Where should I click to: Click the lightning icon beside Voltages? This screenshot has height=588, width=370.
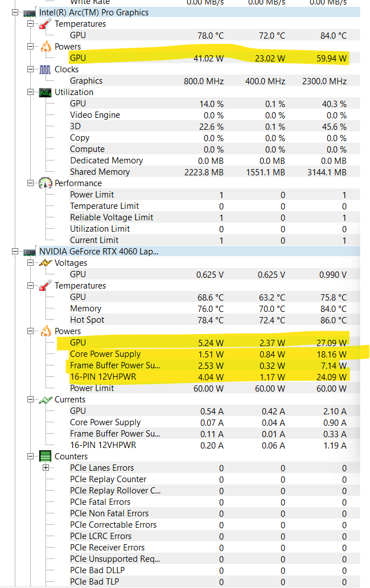[45, 263]
